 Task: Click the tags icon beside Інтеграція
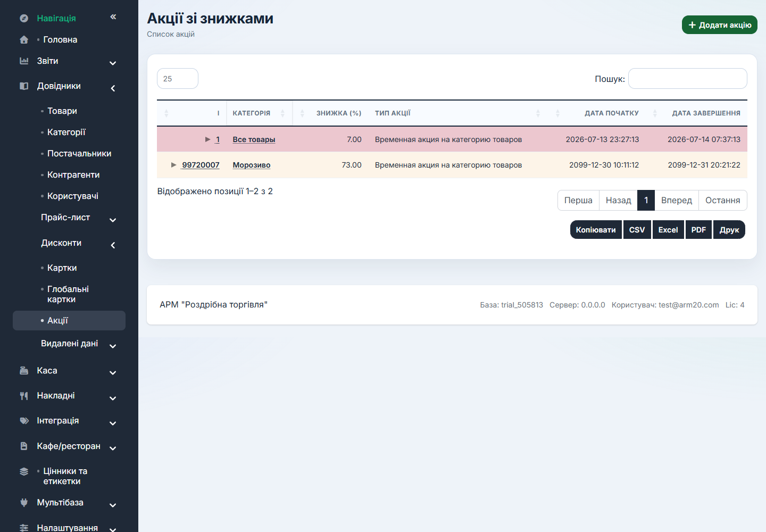(x=24, y=420)
